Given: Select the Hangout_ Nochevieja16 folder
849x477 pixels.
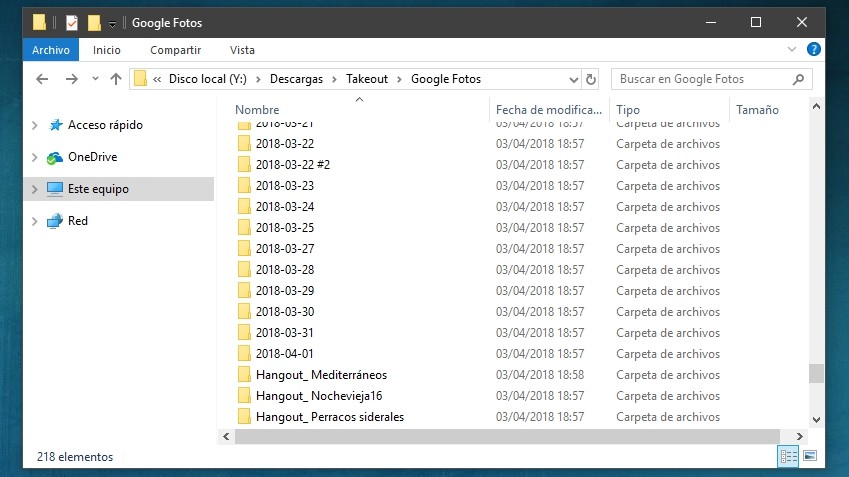Looking at the screenshot, I should [319, 396].
